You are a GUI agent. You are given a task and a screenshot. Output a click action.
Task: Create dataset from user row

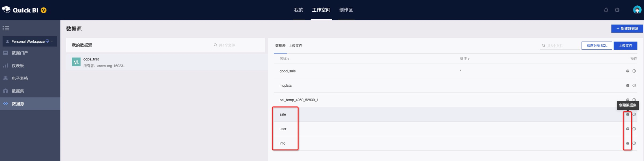click(x=628, y=129)
